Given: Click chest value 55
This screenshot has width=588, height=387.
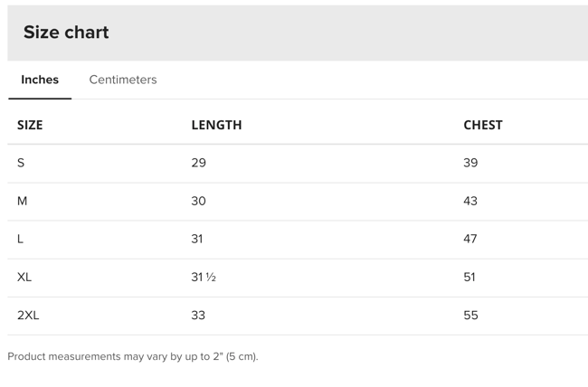Looking at the screenshot, I should [x=470, y=316].
